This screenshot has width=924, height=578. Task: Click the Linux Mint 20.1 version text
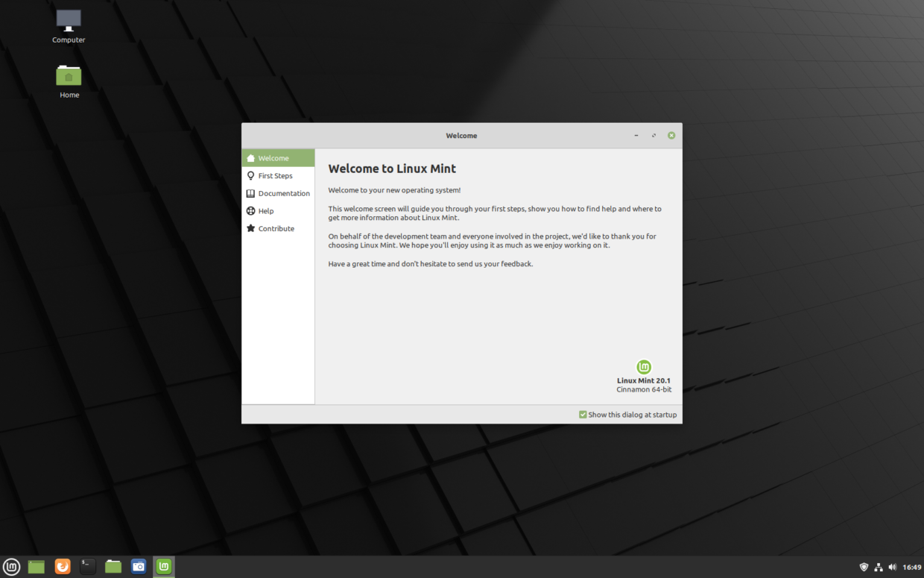click(x=644, y=380)
